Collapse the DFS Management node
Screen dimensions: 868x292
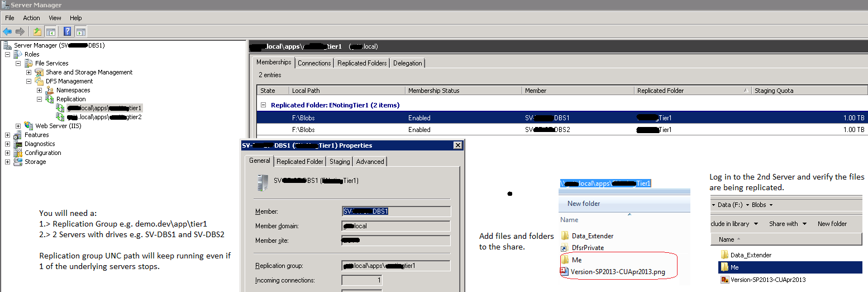click(x=28, y=81)
